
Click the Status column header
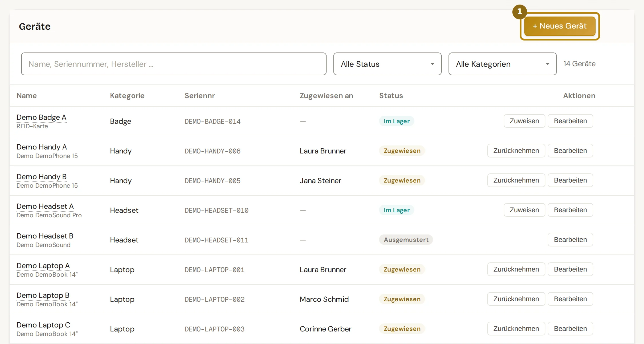[391, 96]
